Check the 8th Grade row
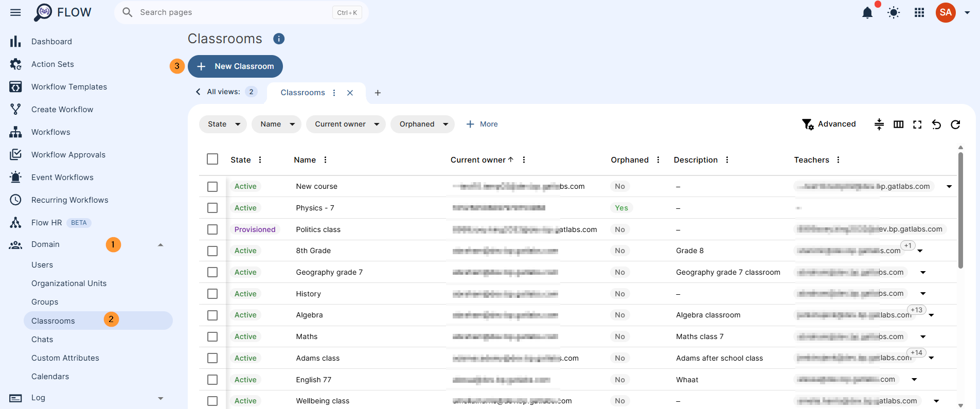The width and height of the screenshot is (980, 409). click(x=212, y=251)
